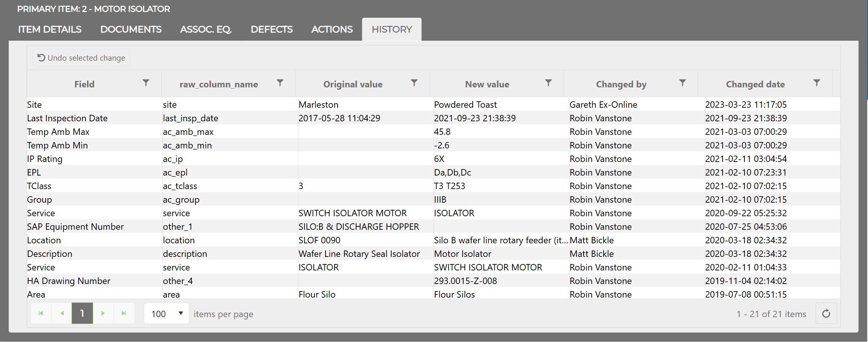The height and width of the screenshot is (342, 868).
Task: Select the Group row with IIIB
Action: pos(433,199)
